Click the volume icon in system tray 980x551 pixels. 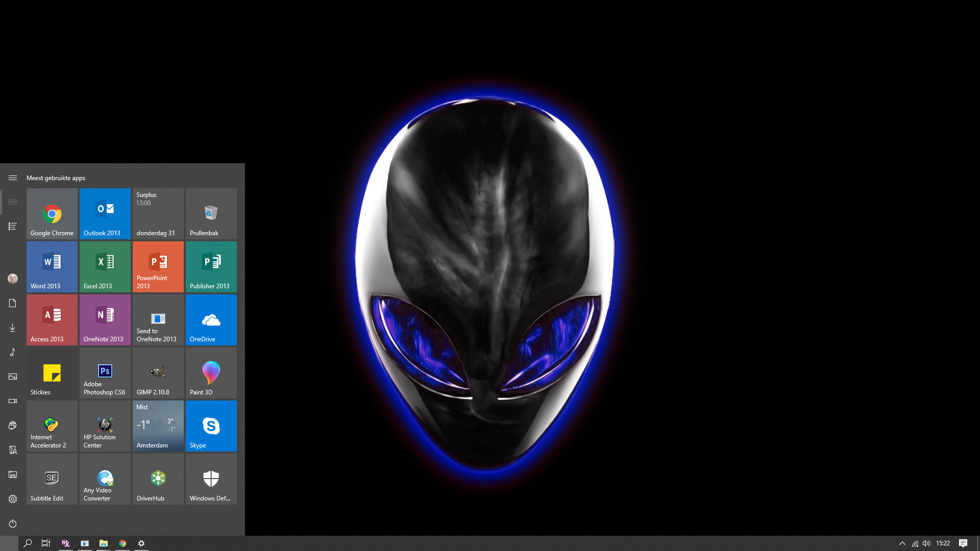pos(926,543)
